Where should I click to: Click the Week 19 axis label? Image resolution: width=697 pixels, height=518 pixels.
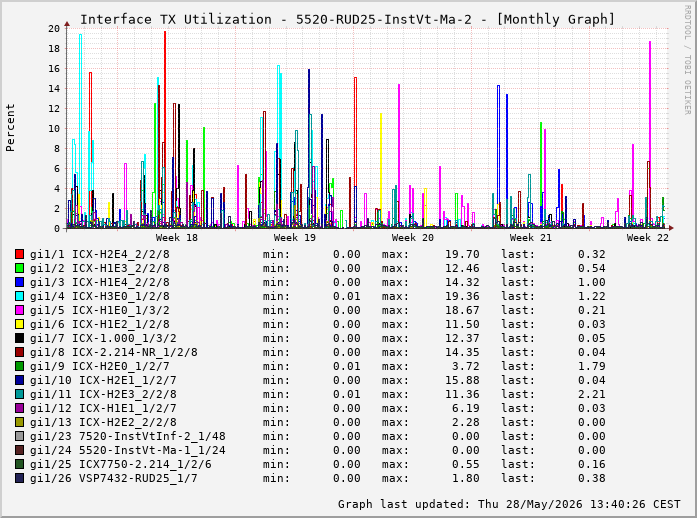pos(295,238)
